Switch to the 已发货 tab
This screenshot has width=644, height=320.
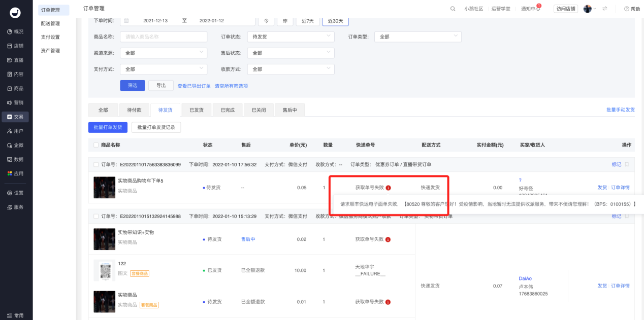pyautogui.click(x=197, y=110)
